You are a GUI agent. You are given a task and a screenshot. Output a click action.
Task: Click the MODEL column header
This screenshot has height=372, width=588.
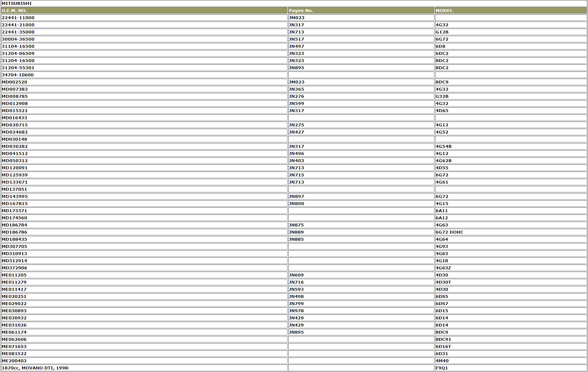point(511,10)
